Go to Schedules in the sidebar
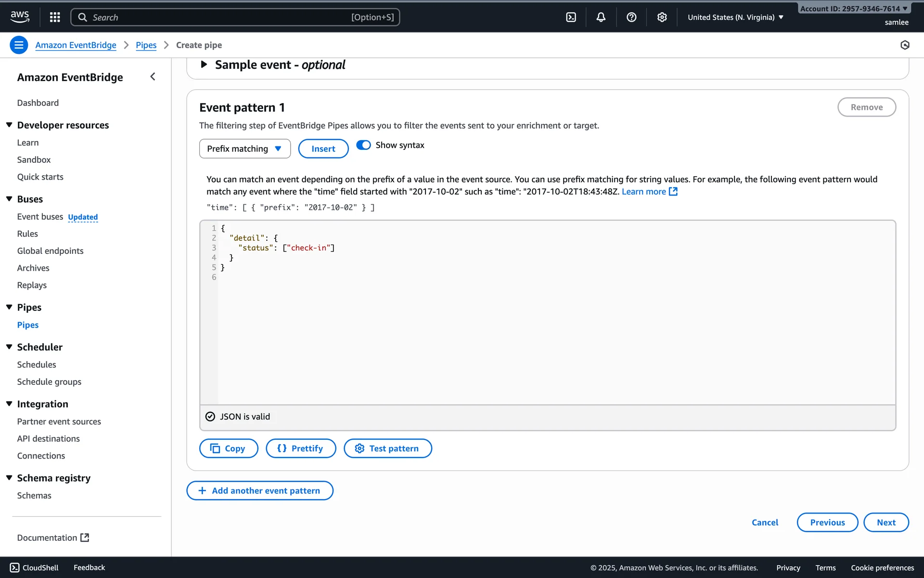Viewport: 924px width, 578px height. pyautogui.click(x=37, y=365)
